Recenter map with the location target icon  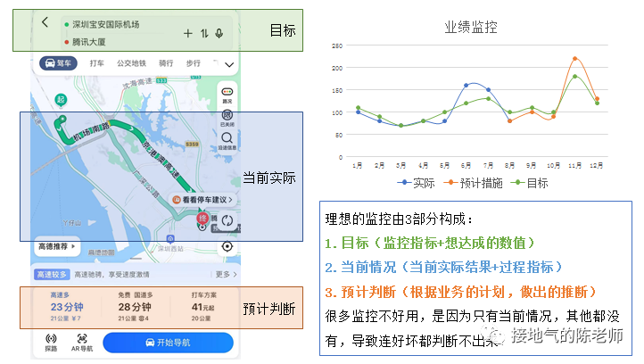click(x=227, y=246)
